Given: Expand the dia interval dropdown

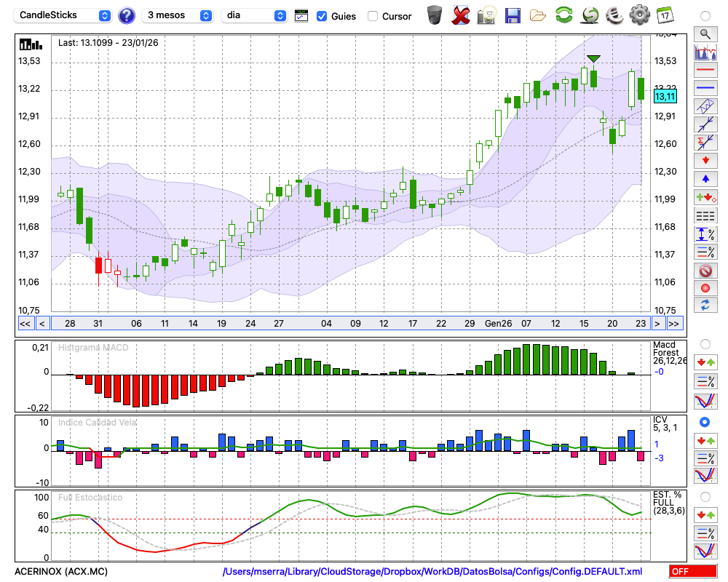Looking at the screenshot, I should (x=254, y=15).
